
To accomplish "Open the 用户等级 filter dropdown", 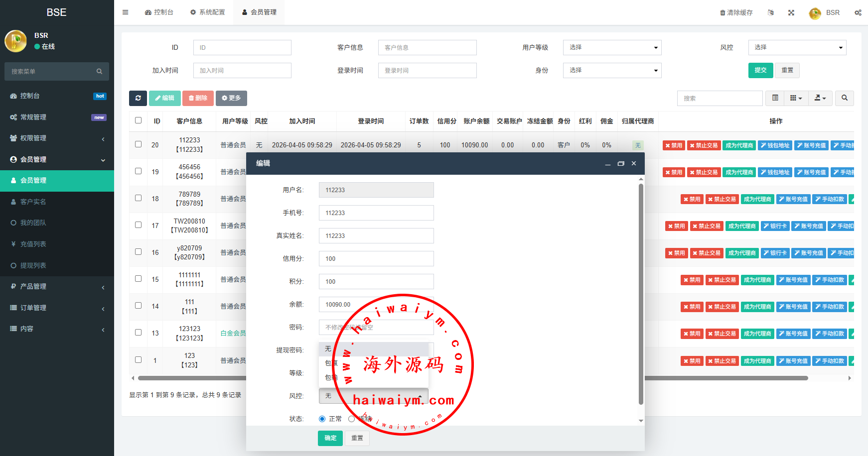I will (612, 48).
